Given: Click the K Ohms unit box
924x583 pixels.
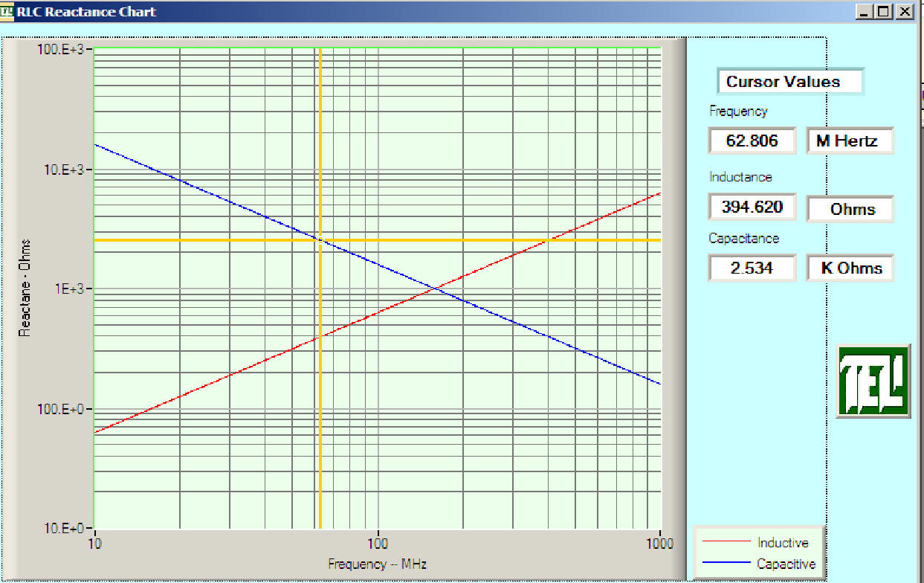Looking at the screenshot, I should pyautogui.click(x=850, y=268).
